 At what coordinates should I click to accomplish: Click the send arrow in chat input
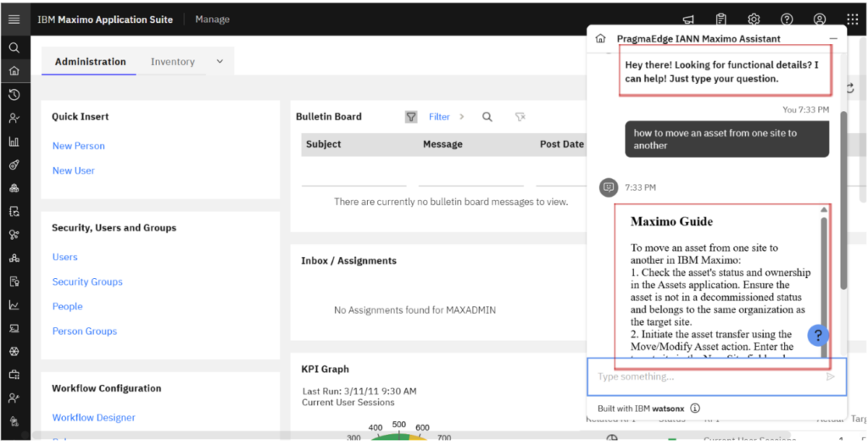[831, 376]
